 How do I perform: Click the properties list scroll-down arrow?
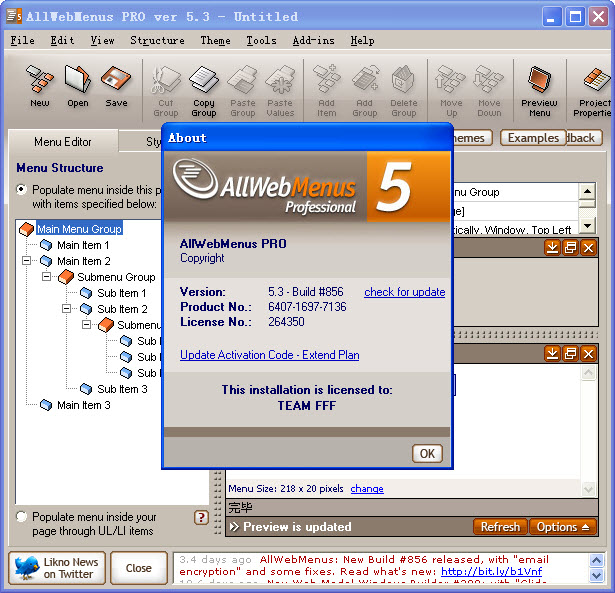[x=587, y=226]
